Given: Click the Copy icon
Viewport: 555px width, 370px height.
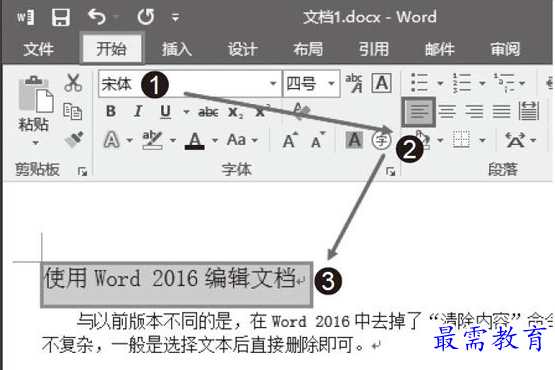Looking at the screenshot, I should tap(73, 111).
